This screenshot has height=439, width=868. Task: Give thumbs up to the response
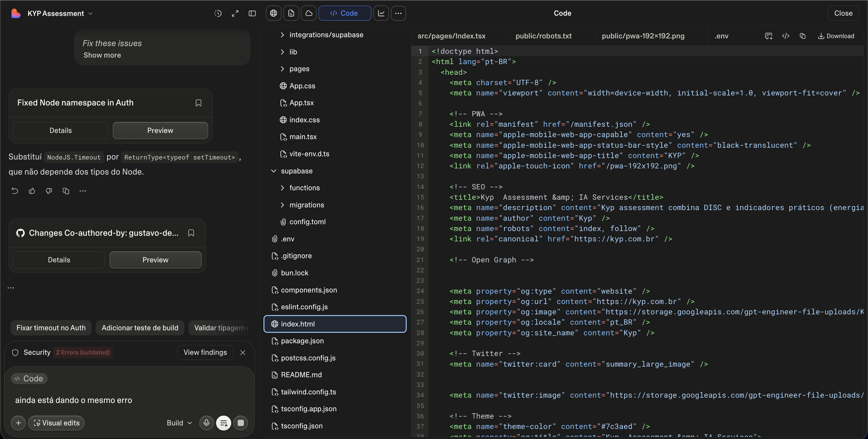(32, 191)
